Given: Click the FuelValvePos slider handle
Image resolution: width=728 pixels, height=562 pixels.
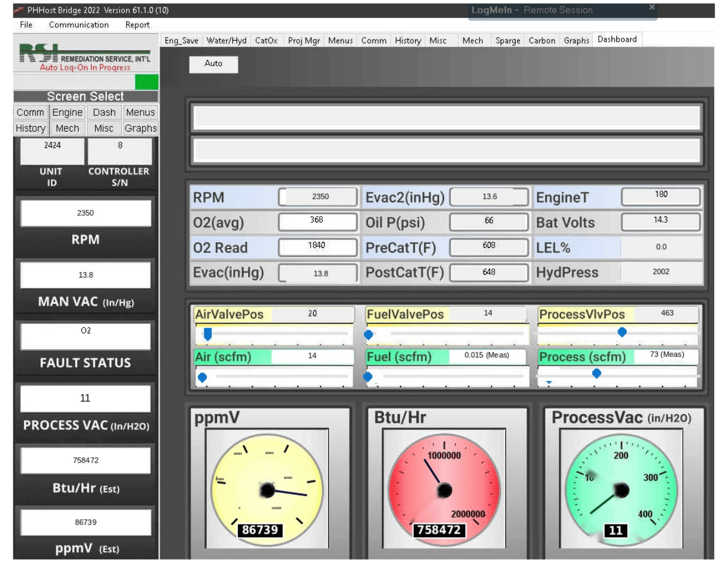Looking at the screenshot, I should click(x=368, y=335).
